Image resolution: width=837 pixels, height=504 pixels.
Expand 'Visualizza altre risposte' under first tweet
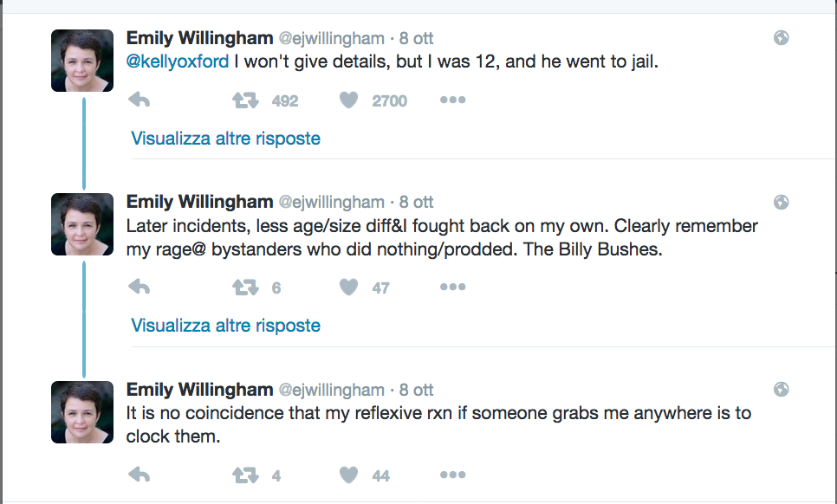point(225,139)
